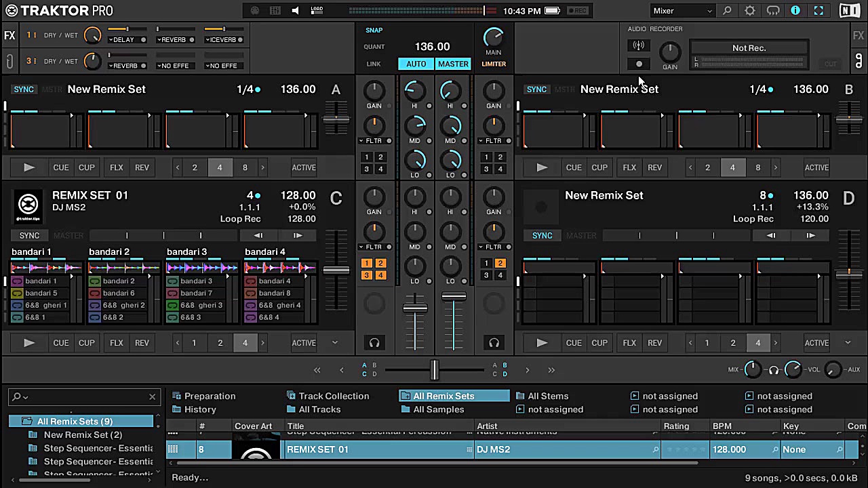Set deck C loop size to 2
Image resolution: width=868 pixels, height=488 pixels.
click(x=220, y=343)
